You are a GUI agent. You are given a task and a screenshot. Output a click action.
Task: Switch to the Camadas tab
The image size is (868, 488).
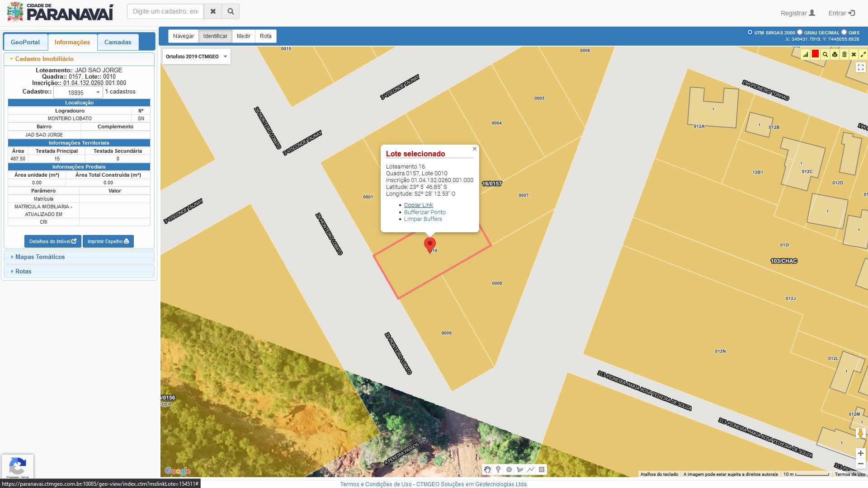[x=118, y=42]
